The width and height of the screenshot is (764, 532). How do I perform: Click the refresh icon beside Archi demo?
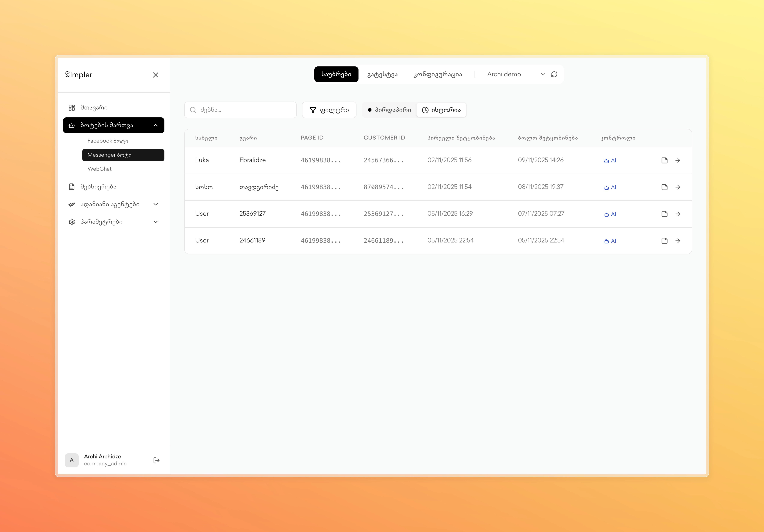[x=554, y=74]
